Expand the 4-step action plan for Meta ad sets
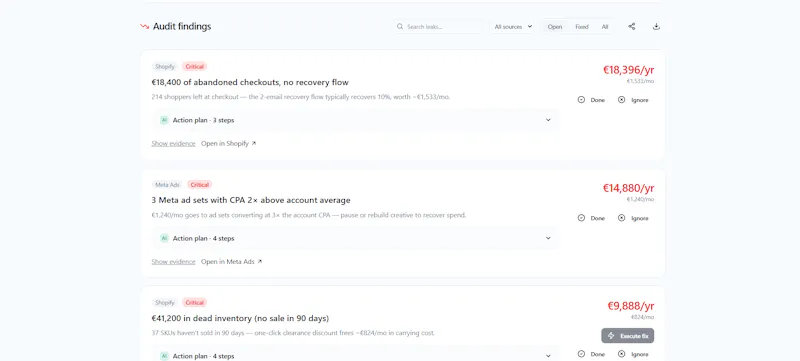800x361 pixels. click(x=356, y=238)
